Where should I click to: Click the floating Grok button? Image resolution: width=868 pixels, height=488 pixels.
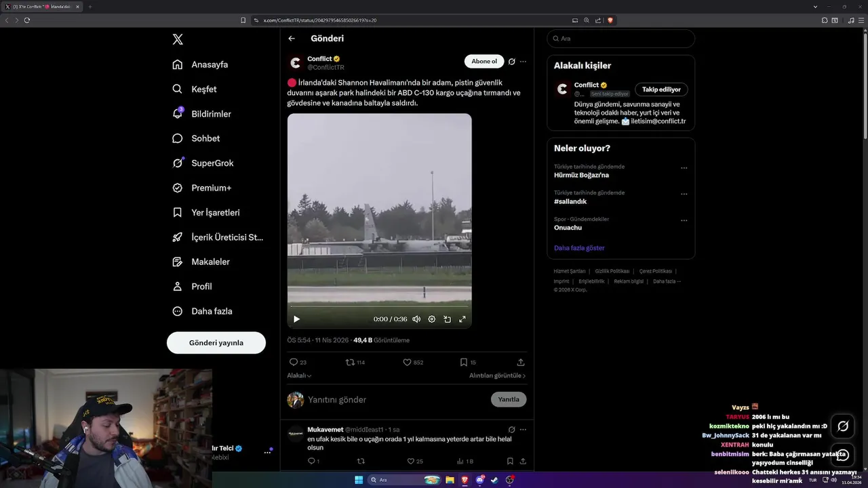843,426
